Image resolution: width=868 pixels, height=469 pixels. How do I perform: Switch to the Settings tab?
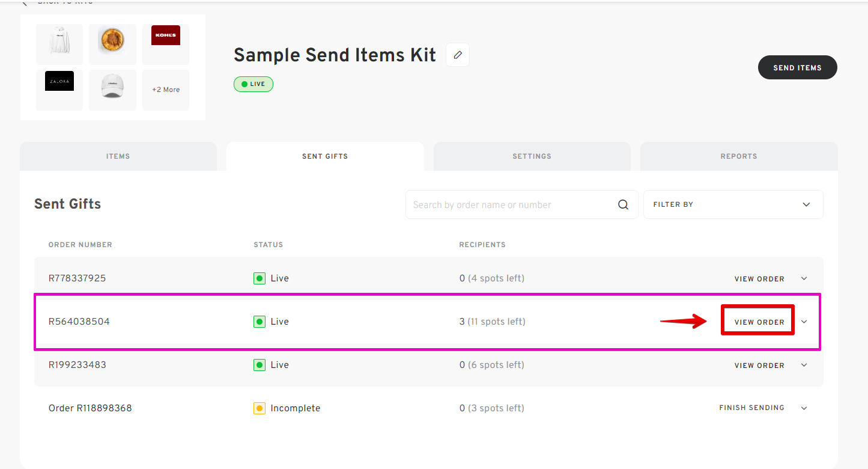point(532,156)
